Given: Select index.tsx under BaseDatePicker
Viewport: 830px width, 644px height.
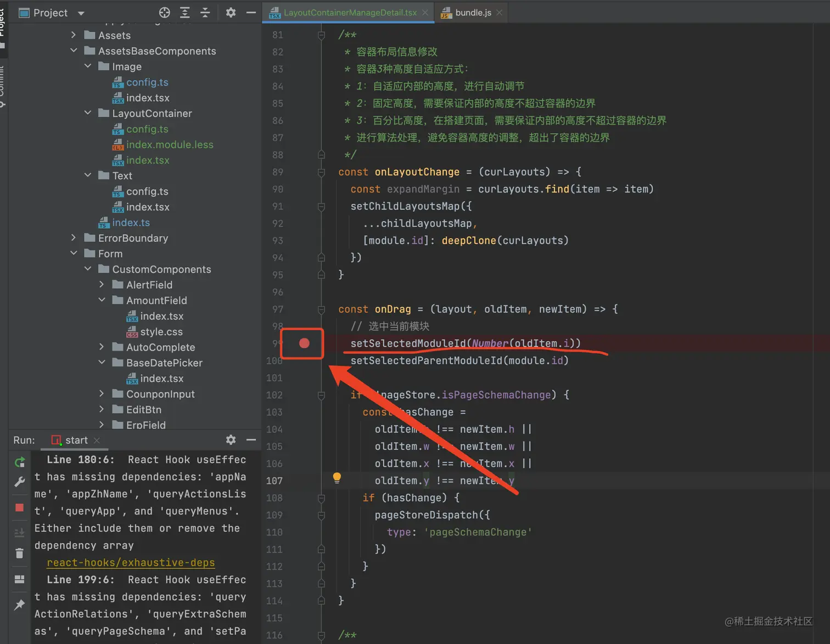Looking at the screenshot, I should (161, 379).
